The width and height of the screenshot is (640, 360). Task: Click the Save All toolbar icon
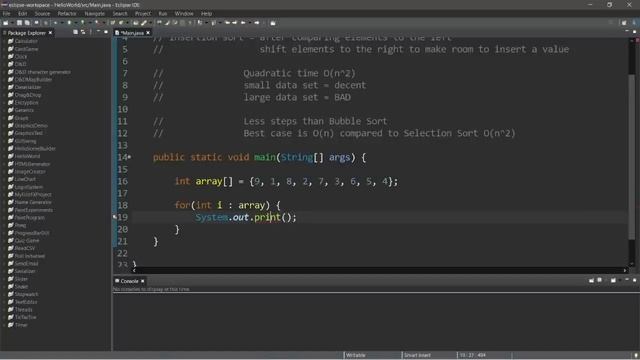(27, 23)
